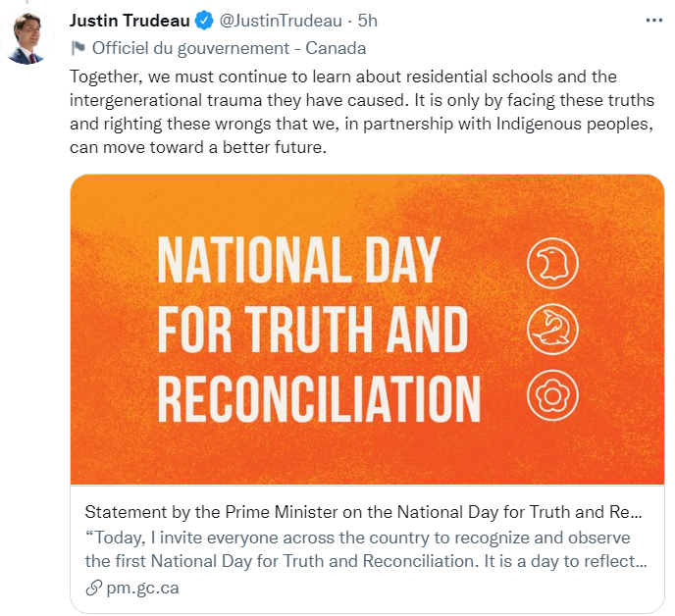Viewport: 675px width, 616px height.
Task: Click the flower circle icon
Action: [x=552, y=395]
